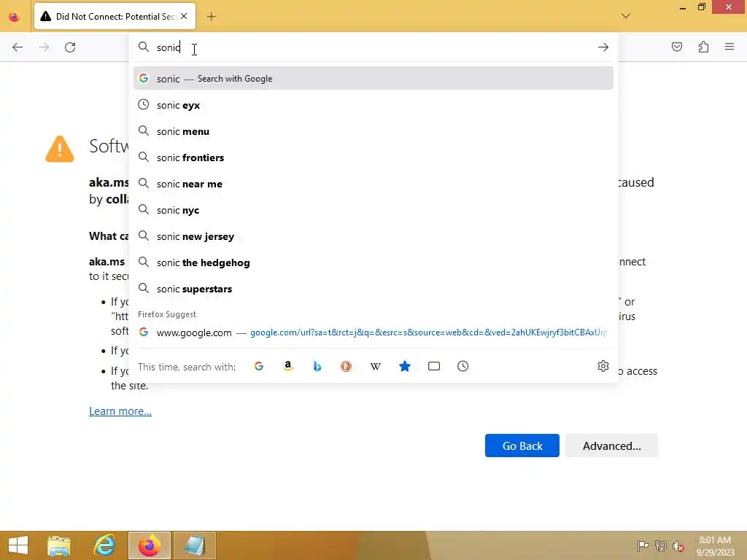The height and width of the screenshot is (560, 747).
Task: Choose suggestion sonic superstars
Action: click(x=373, y=289)
